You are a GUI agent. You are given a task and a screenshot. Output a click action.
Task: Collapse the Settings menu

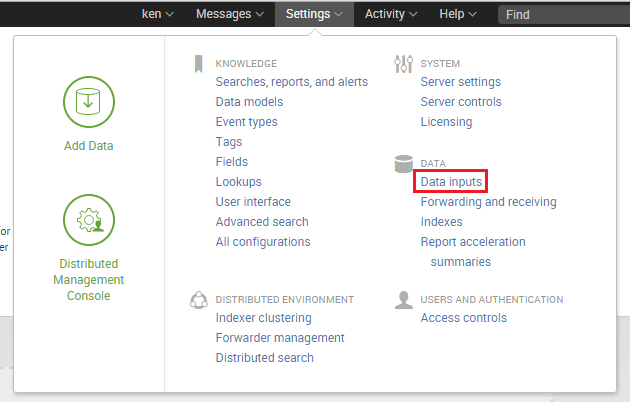[x=314, y=14]
